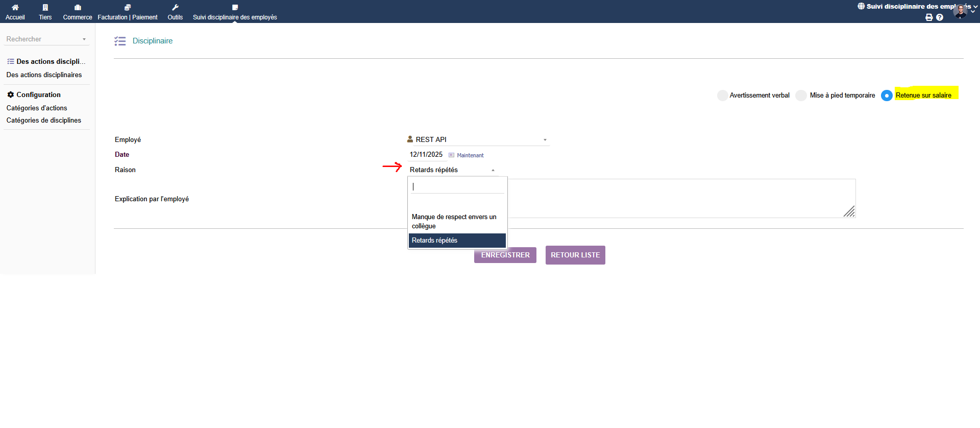This screenshot has height=428, width=980.
Task: Open Facturation | Paiement via the coins icon
Action: pos(128,8)
